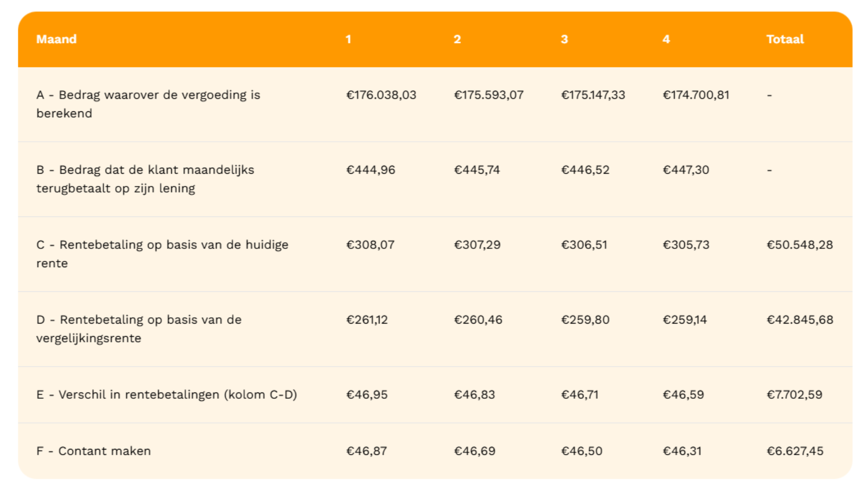Select the €259,80 cell in row D
868x489 pixels.
[x=585, y=320]
